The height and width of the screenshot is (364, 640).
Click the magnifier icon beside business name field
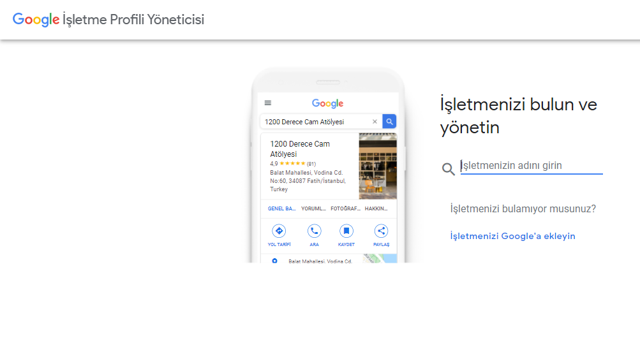click(448, 169)
